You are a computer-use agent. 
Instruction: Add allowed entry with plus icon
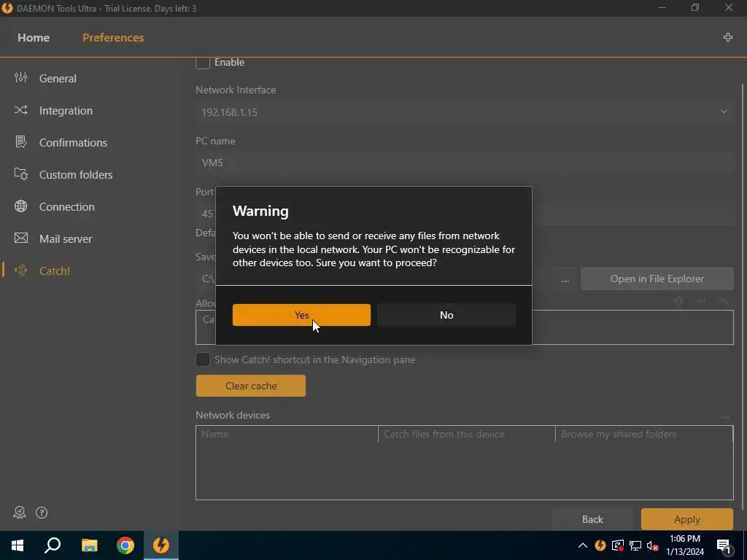679,301
